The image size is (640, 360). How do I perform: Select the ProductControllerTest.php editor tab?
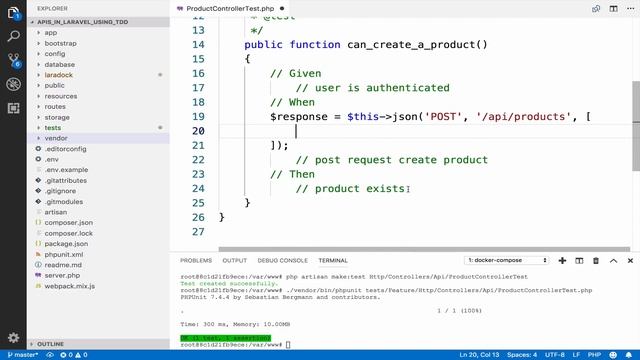230,8
